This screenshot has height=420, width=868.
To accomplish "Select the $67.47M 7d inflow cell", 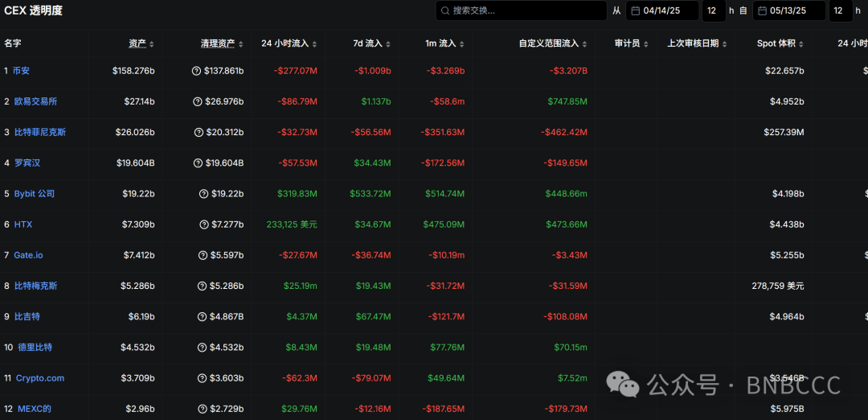I will point(373,317).
